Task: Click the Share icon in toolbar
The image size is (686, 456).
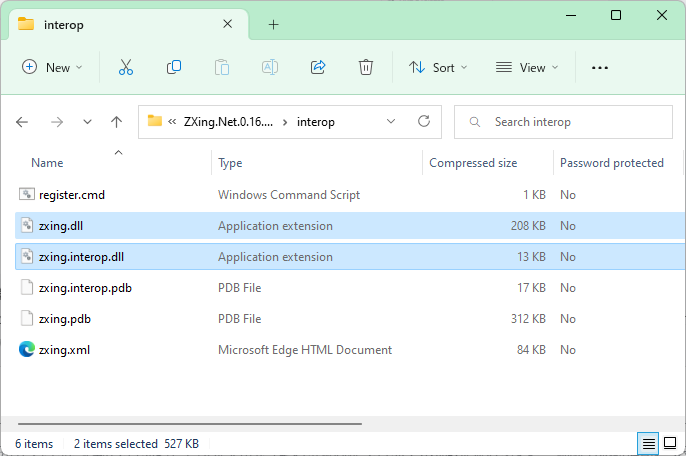Action: tap(318, 67)
